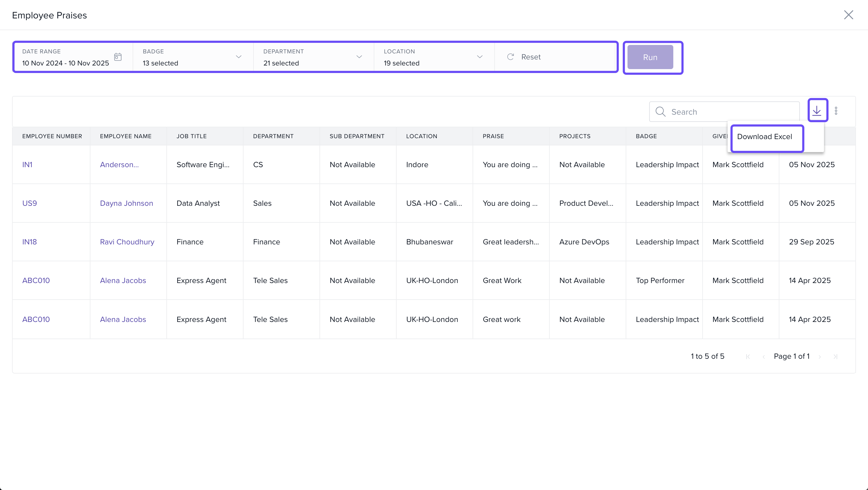The image size is (868, 490).
Task: Click the calendar icon in Date Range
Action: [x=118, y=57]
